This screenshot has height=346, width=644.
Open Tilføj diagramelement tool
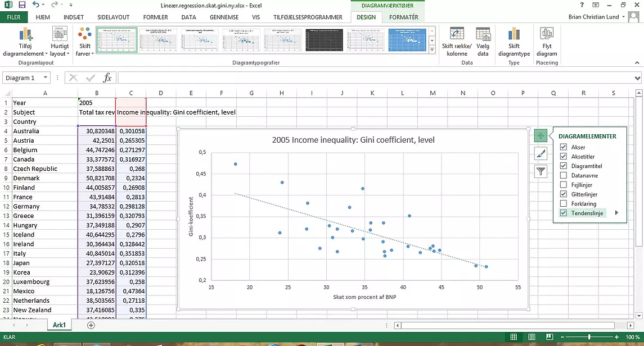click(25, 42)
